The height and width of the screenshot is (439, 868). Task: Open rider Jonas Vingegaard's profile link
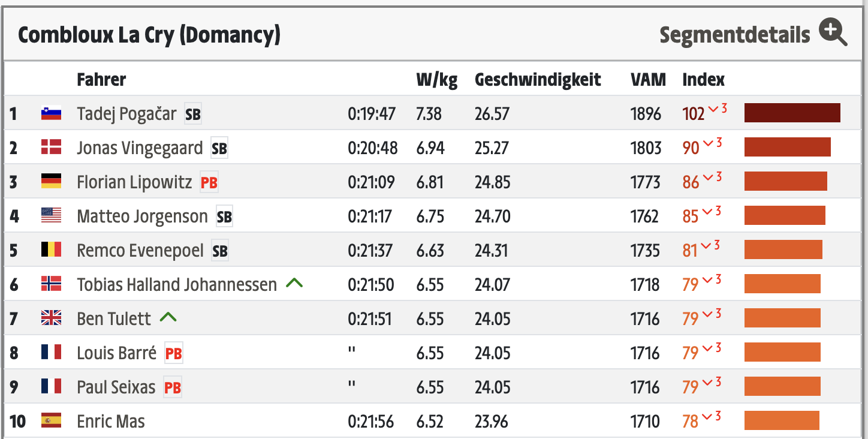pyautogui.click(x=140, y=148)
